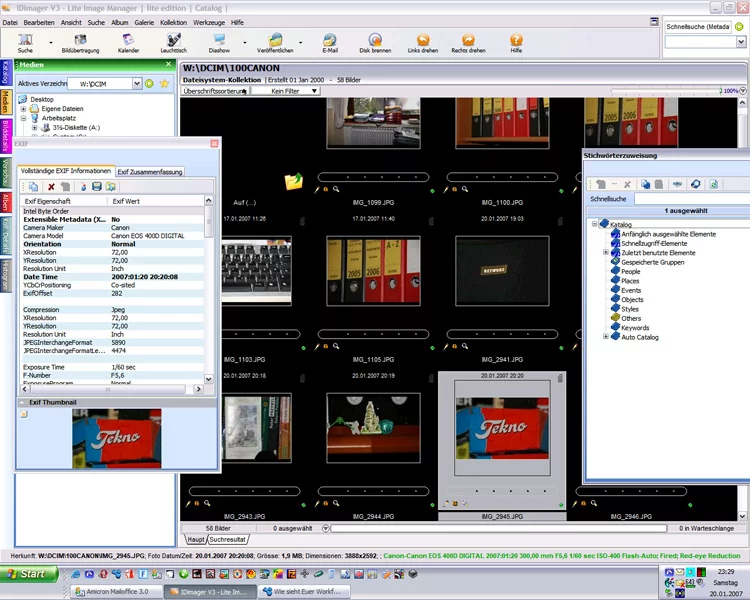Open the Katalog side tab
Image resolution: width=750 pixels, height=600 pixels.
pos(5,73)
